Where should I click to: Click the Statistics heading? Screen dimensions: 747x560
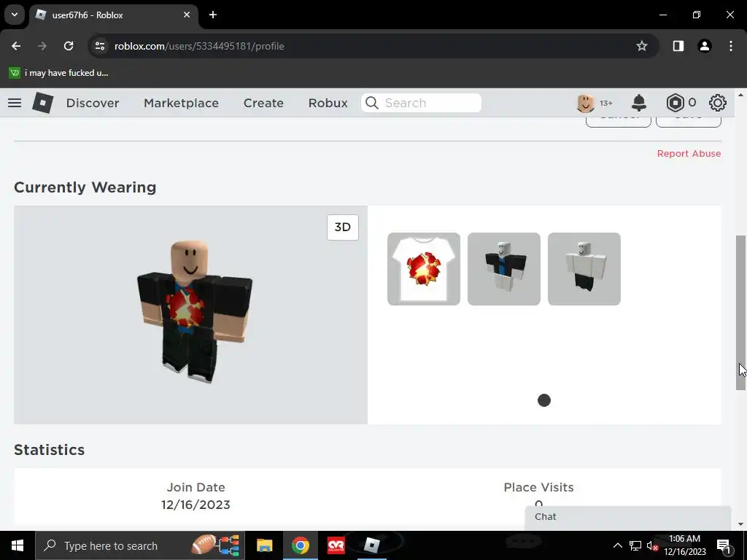click(x=49, y=449)
